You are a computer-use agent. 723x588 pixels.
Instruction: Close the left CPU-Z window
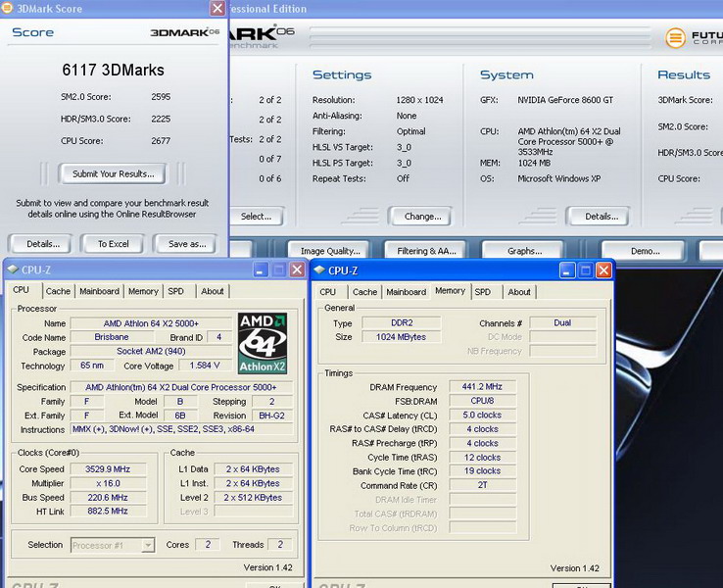[x=298, y=269]
